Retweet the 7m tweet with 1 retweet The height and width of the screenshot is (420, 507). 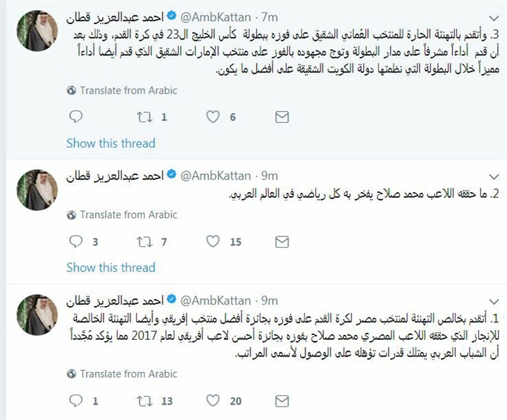pyautogui.click(x=144, y=117)
